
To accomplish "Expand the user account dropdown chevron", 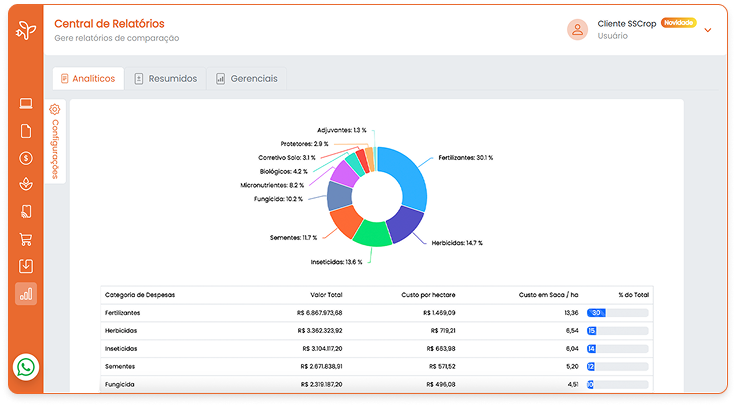I will tap(708, 30).
